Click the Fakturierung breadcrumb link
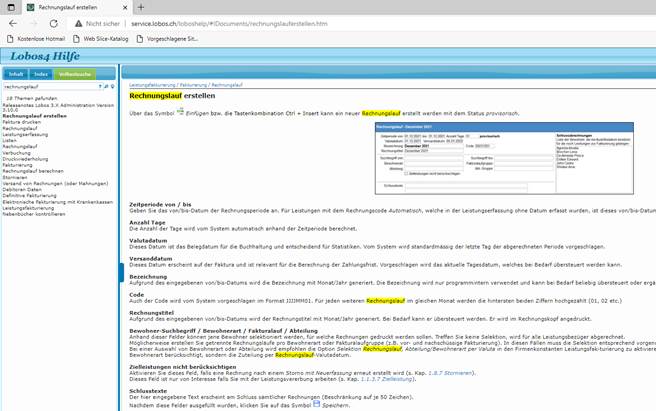Image resolution: width=656 pixels, height=411 pixels. click(x=193, y=85)
